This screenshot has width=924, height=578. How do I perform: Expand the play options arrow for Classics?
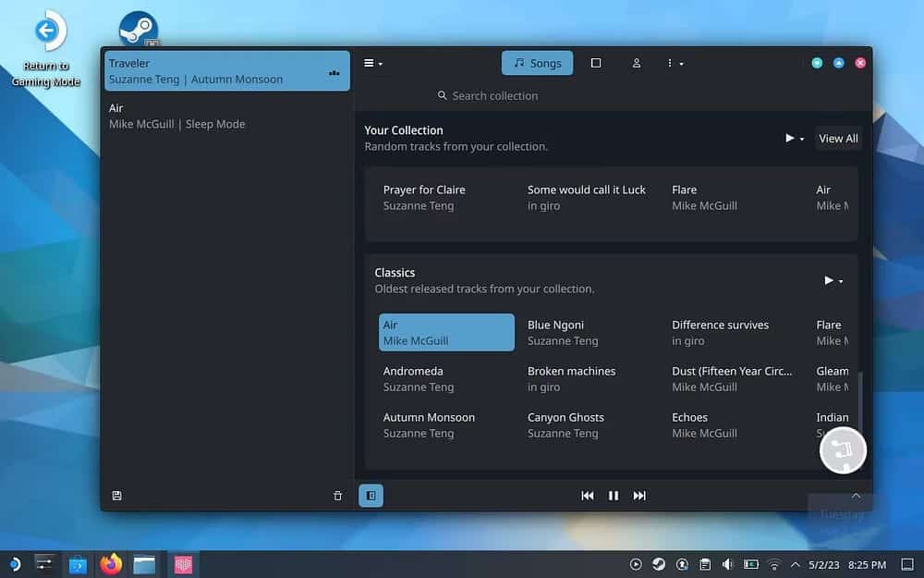[x=838, y=280]
